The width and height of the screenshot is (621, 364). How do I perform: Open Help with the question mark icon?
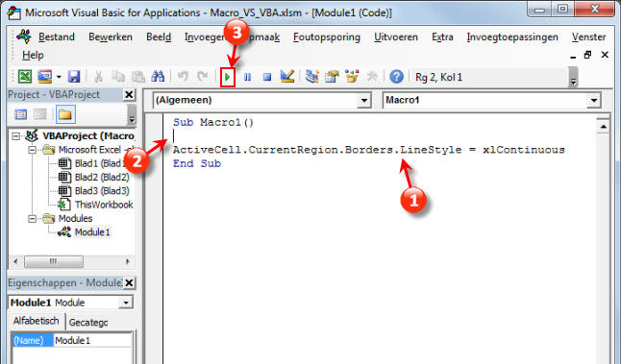tap(396, 77)
